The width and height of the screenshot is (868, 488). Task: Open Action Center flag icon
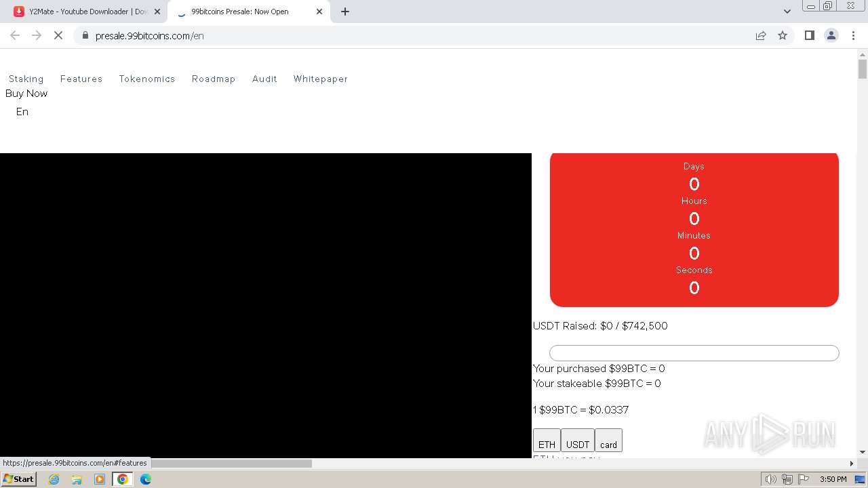click(x=804, y=479)
